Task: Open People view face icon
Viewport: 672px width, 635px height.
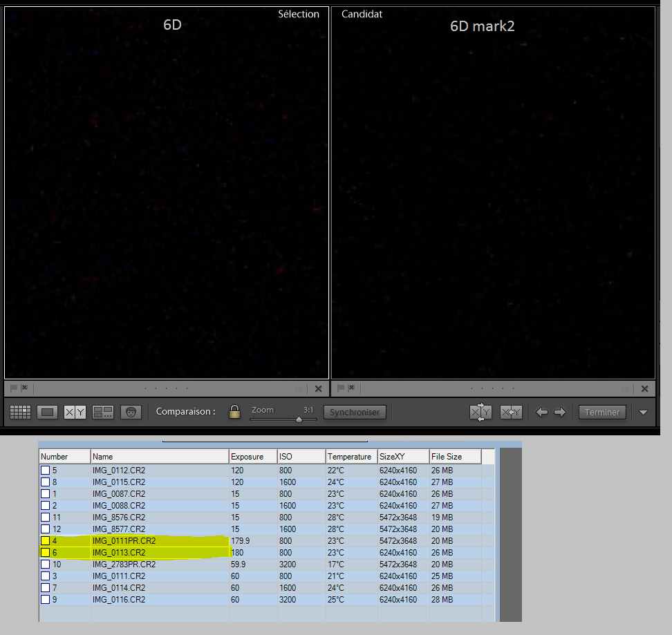Action: (x=131, y=412)
